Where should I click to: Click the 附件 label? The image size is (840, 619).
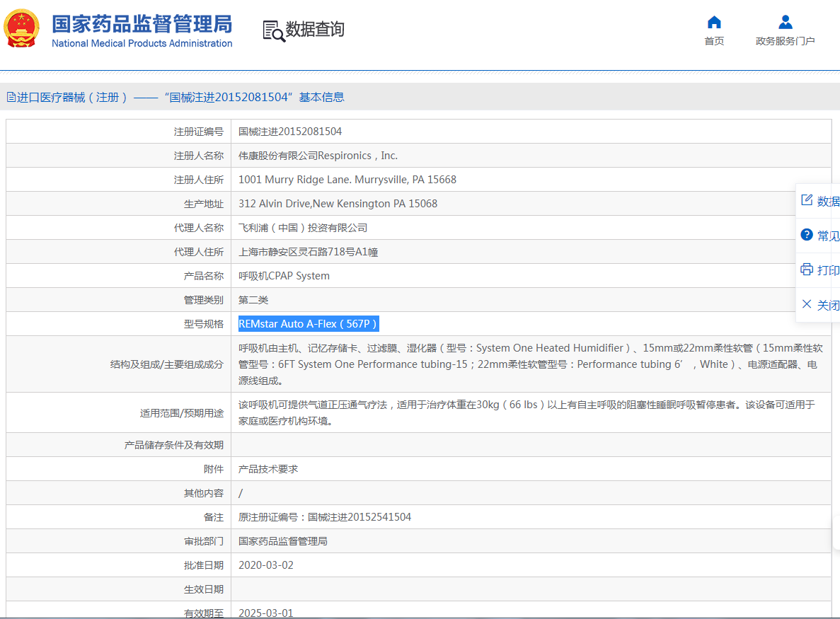pos(213,468)
